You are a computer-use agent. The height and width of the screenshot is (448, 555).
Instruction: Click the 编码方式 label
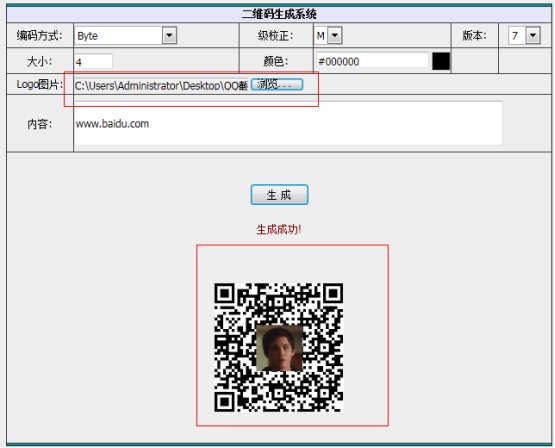[x=39, y=35]
